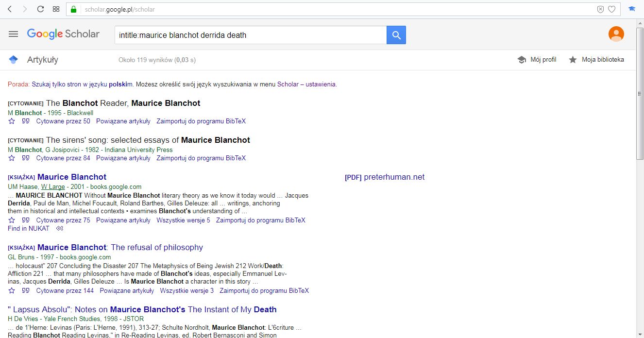Screen dimensions: 644x338
Task: Expand more options under Find in NUKAT
Action: [60, 228]
